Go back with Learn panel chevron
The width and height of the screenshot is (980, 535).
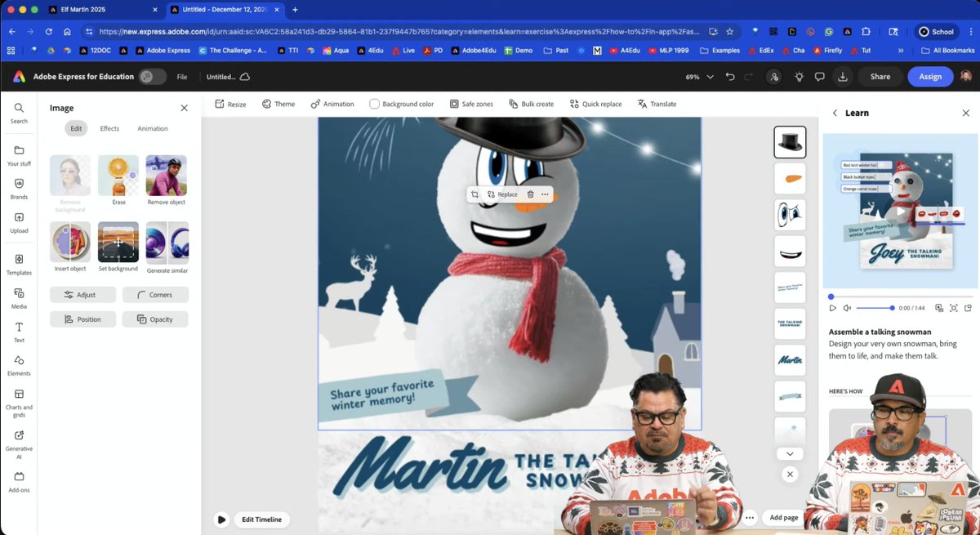(835, 113)
